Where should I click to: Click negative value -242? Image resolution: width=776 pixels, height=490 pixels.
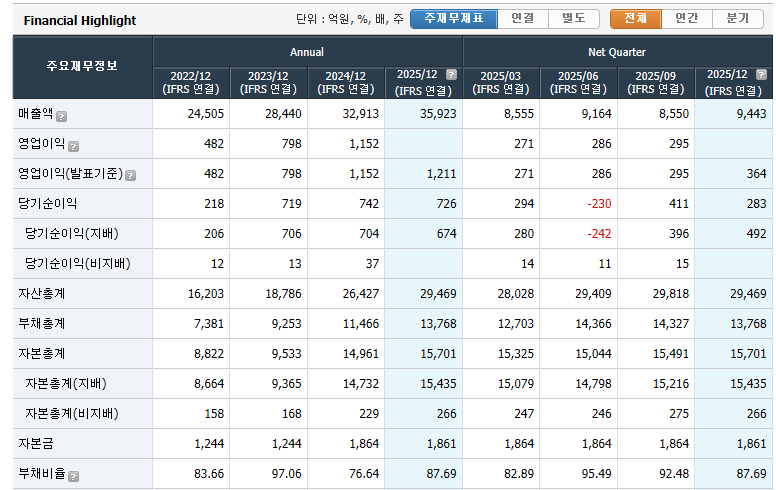pyautogui.click(x=599, y=234)
